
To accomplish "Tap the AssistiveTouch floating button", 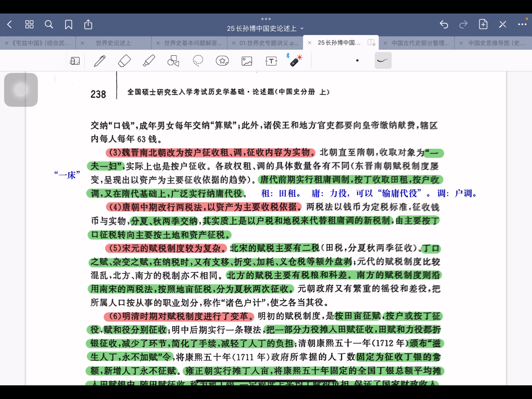I will pyautogui.click(x=21, y=90).
